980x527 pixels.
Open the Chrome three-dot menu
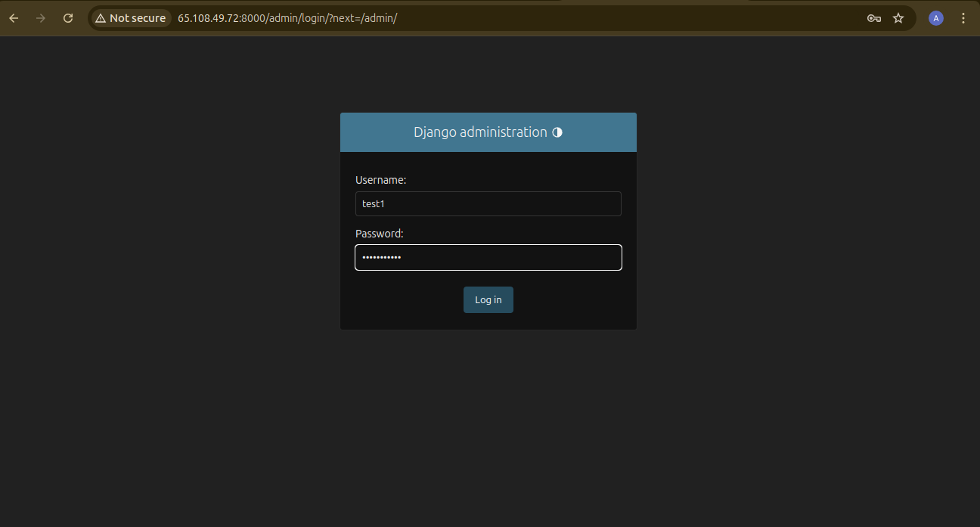click(x=963, y=18)
